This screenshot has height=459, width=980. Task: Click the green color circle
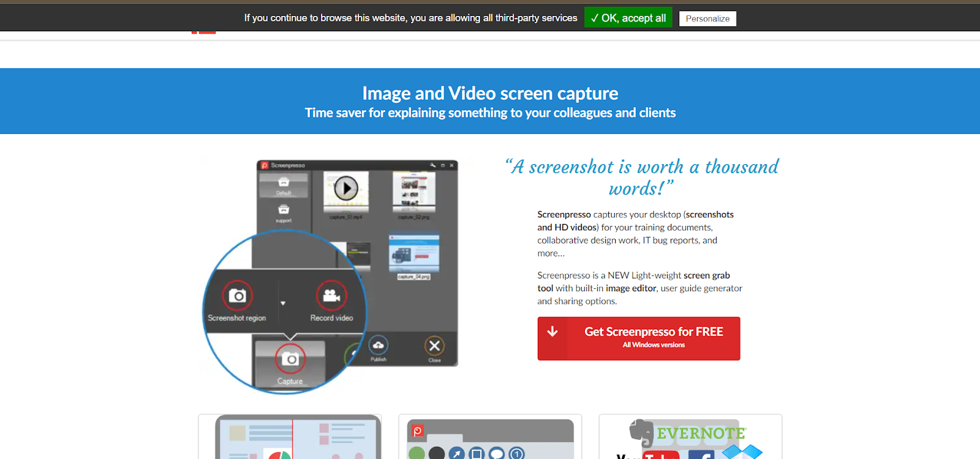[x=417, y=453]
